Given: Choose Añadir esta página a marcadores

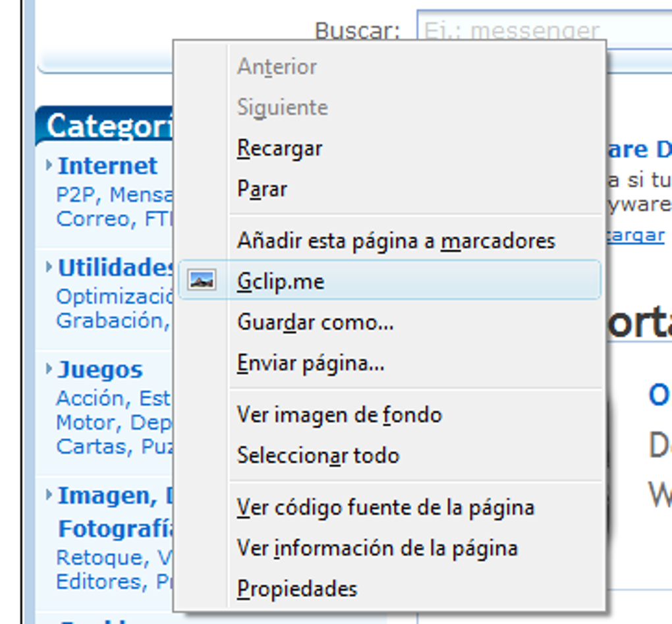Looking at the screenshot, I should click(x=396, y=241).
